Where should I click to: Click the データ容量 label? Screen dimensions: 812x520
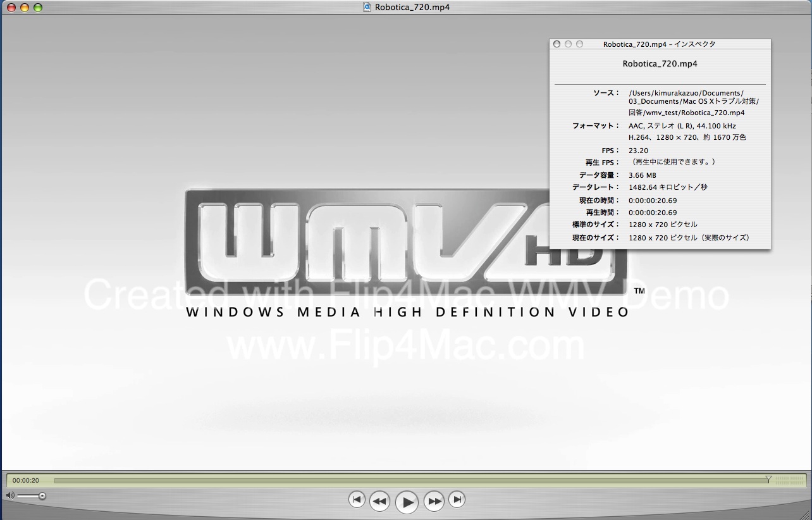(600, 175)
